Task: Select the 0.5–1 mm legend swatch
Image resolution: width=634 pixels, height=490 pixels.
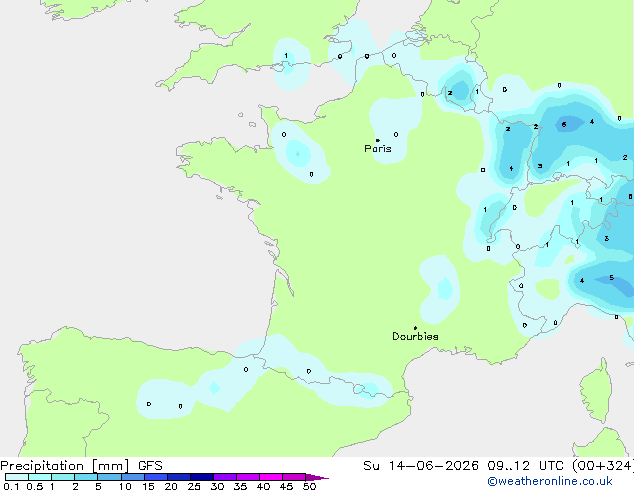Action: click(40, 477)
